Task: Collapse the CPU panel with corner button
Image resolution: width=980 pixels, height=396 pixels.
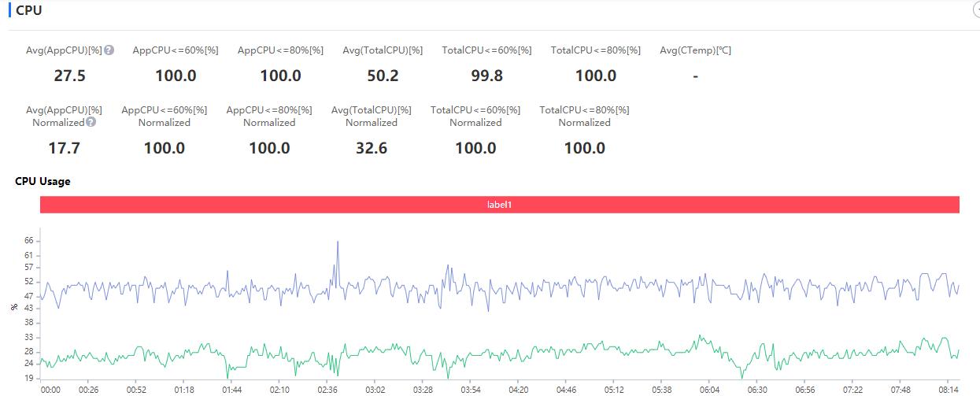Action: point(977,10)
